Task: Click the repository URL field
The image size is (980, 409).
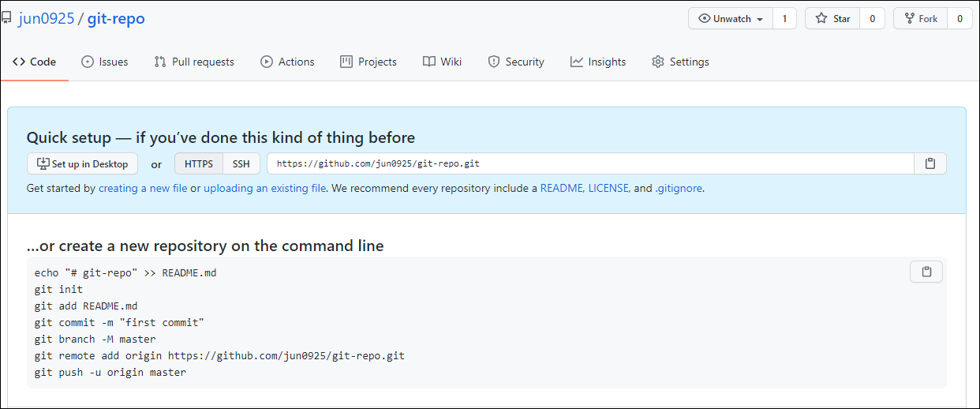Action: [591, 164]
